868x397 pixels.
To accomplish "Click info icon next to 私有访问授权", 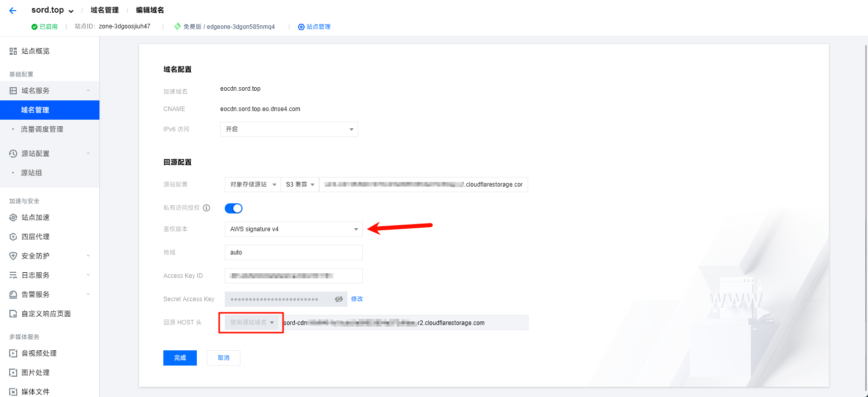I will (206, 208).
